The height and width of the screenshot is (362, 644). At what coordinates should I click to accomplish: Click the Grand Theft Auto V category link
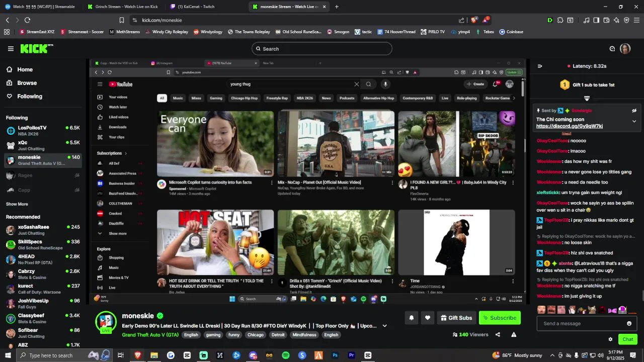click(150, 335)
